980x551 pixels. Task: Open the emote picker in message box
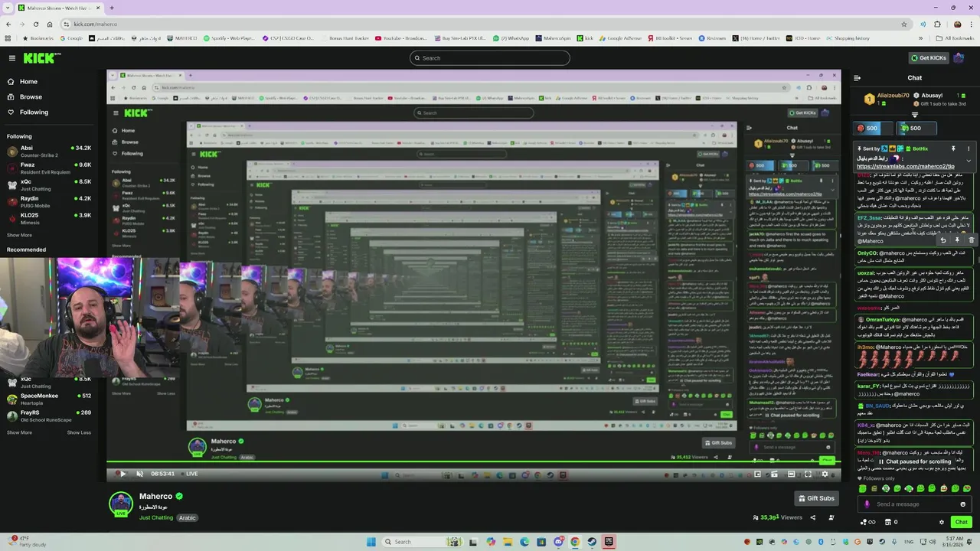click(x=962, y=504)
